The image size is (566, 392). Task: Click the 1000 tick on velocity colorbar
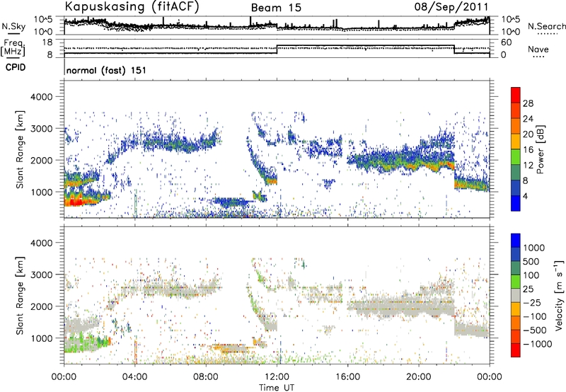click(x=534, y=248)
